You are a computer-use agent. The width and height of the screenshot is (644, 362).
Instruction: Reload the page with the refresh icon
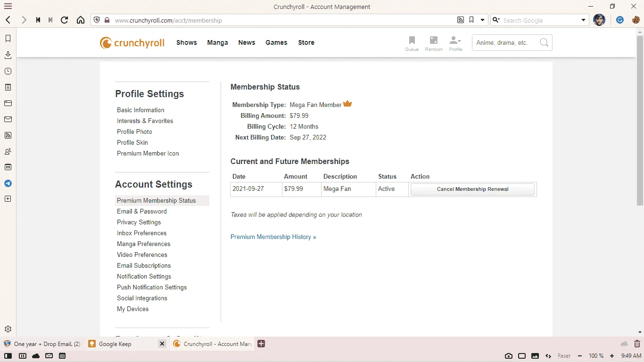65,20
